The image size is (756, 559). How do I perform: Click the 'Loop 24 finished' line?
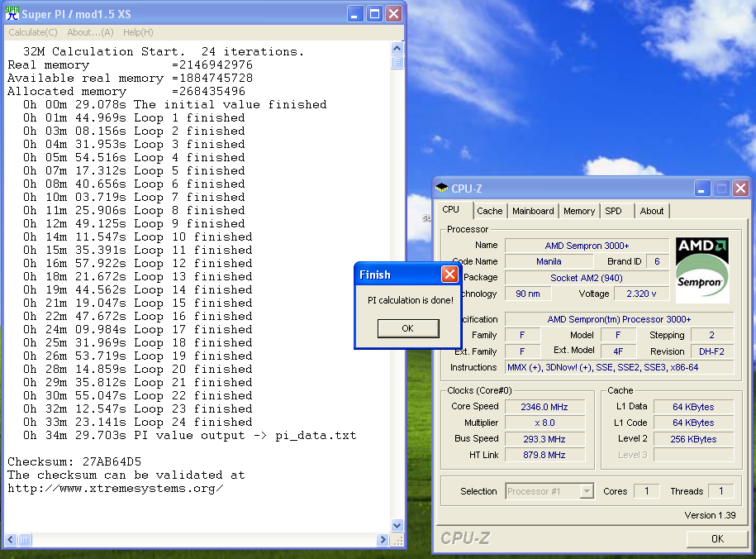[137, 422]
